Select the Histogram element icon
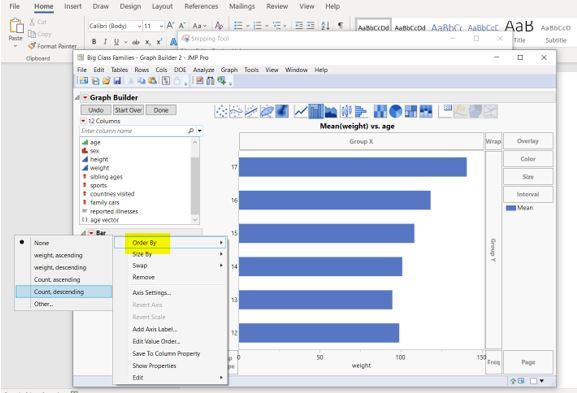Image resolution: width=577 pixels, height=393 pixels. pyautogui.click(x=361, y=111)
